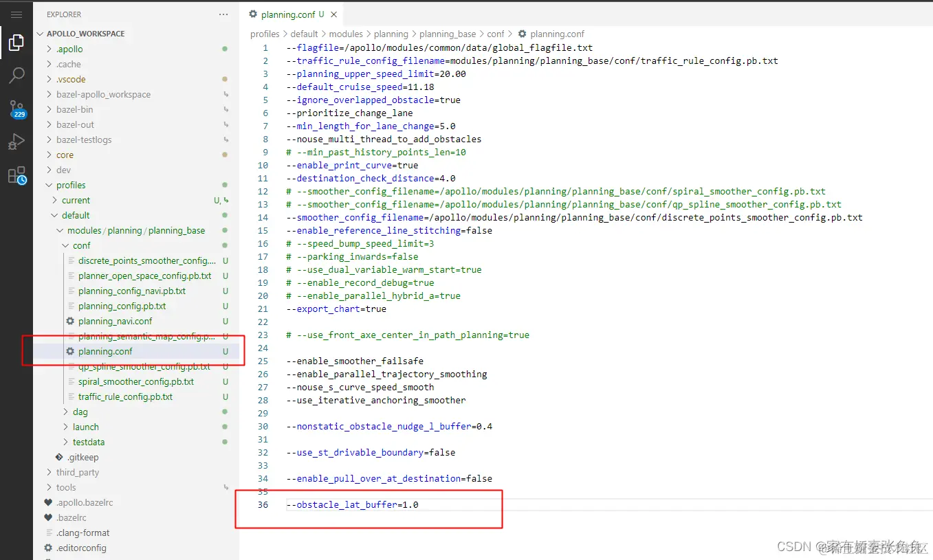933x560 pixels.
Task: Click planning_base in the breadcrumb path
Action: 448,34
